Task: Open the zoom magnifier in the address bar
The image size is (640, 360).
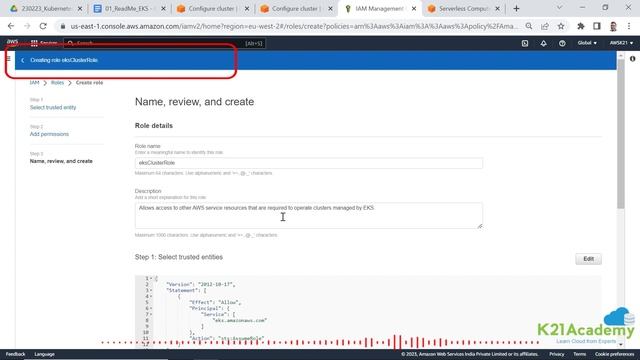Action: click(x=529, y=26)
